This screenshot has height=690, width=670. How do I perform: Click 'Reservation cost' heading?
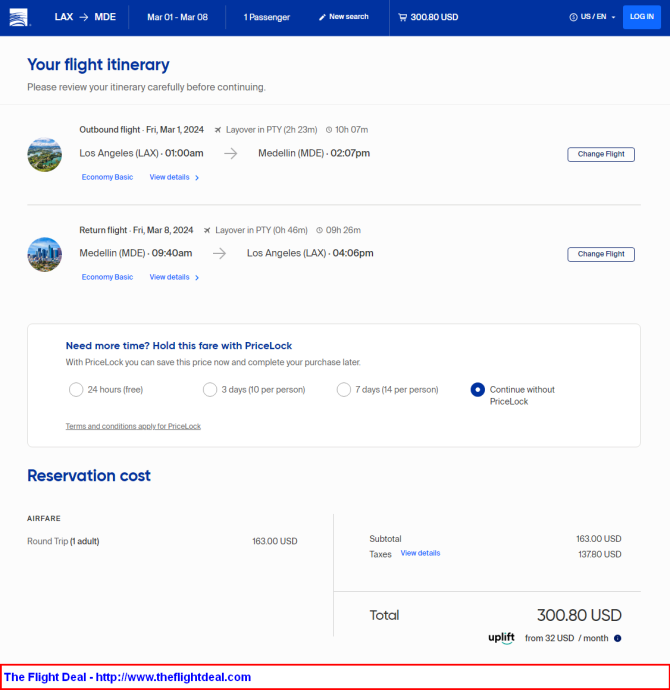[89, 476]
